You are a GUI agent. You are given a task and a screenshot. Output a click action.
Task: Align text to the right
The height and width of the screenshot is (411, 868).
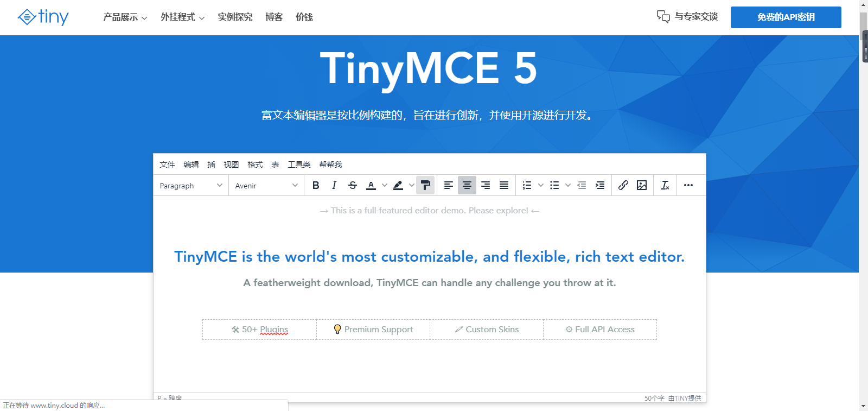(x=486, y=185)
